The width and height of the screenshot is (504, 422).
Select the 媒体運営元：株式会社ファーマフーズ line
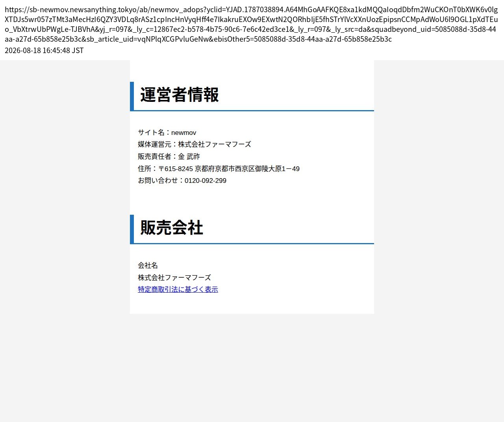point(195,144)
